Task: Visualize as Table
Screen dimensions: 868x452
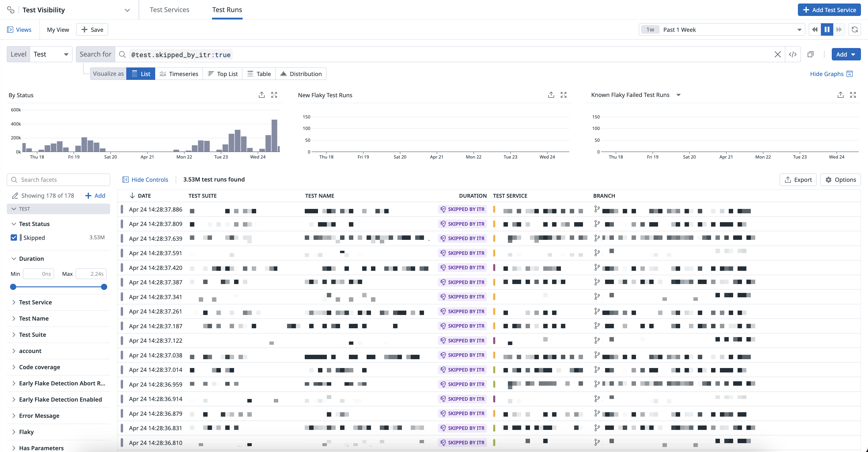Action: [259, 74]
